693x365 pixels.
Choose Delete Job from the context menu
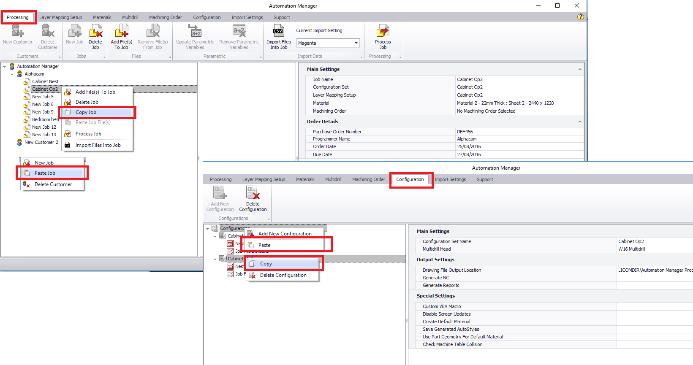(x=97, y=102)
